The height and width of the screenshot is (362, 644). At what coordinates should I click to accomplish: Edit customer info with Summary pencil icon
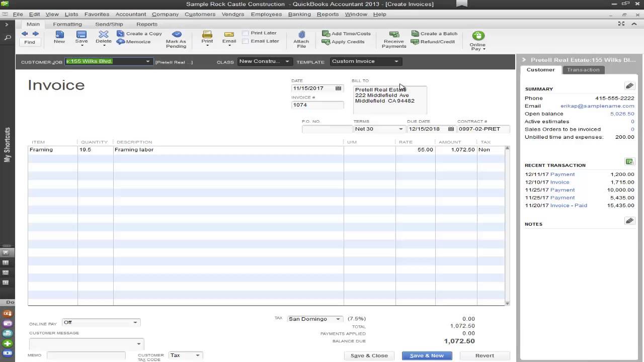[x=629, y=86]
